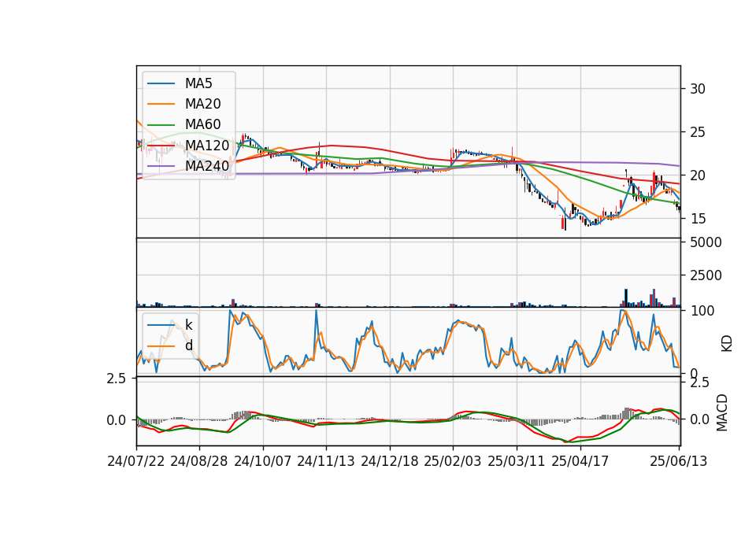
Task: Click the 24/08/28 date axis label
Action: tap(199, 461)
